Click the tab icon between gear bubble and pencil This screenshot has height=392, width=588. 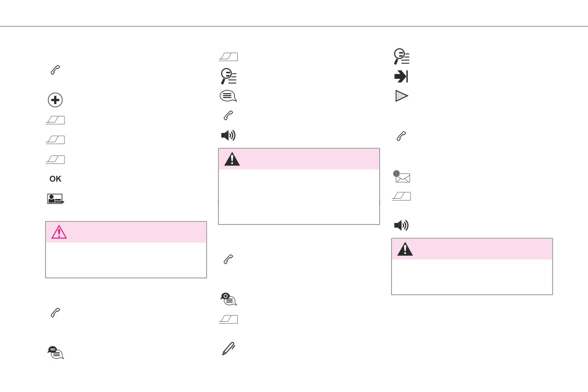pos(228,320)
